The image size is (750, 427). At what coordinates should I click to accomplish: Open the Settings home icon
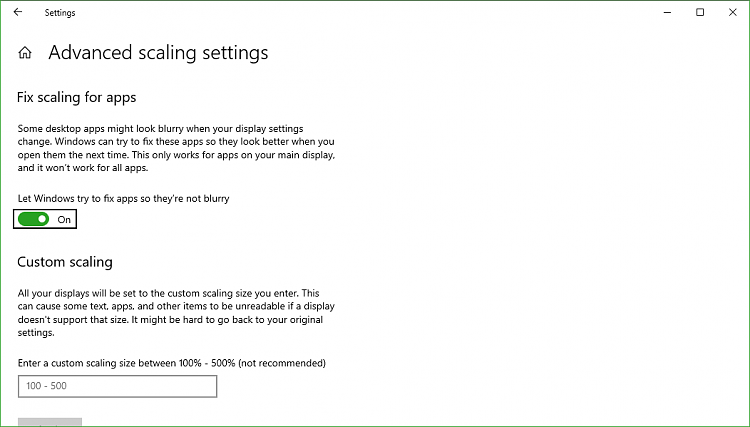click(x=25, y=53)
